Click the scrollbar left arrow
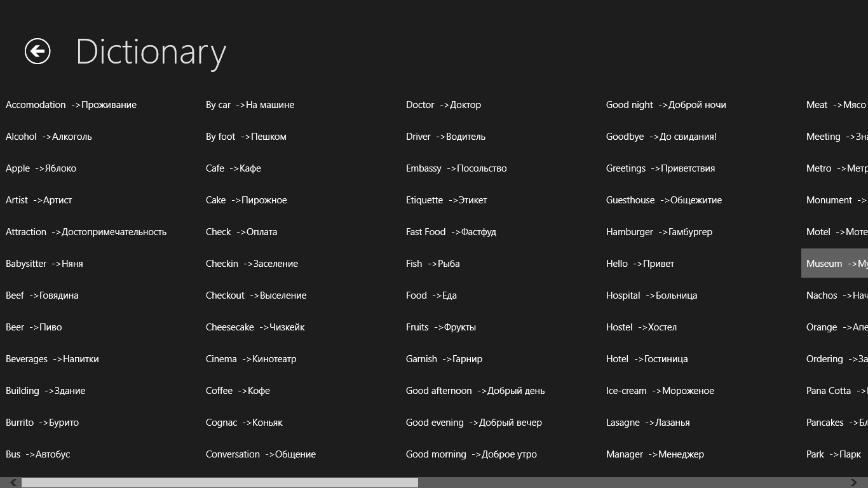This screenshot has height=488, width=868. pyautogui.click(x=13, y=483)
